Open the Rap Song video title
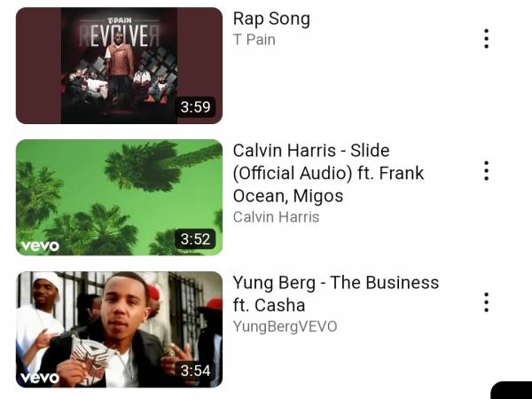Image resolution: width=532 pixels, height=399 pixels. [271, 19]
